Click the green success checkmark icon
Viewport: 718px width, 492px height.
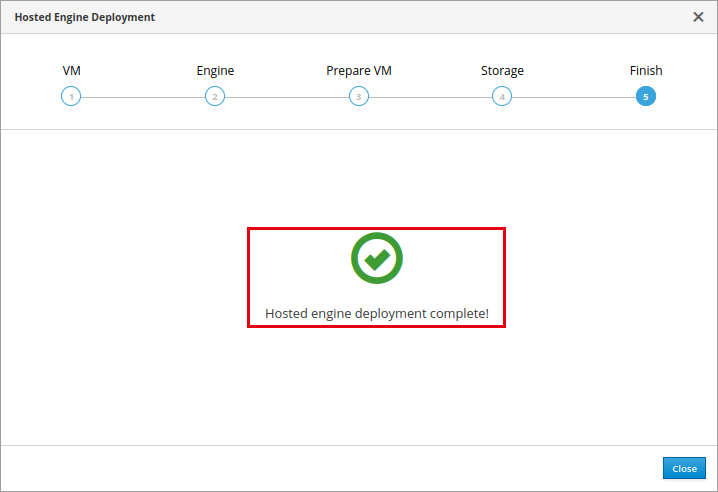(377, 258)
